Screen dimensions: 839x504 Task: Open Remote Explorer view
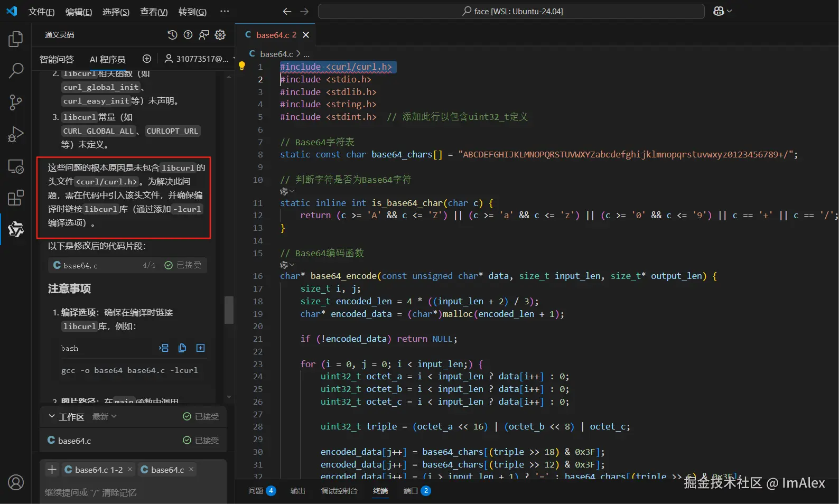16,166
